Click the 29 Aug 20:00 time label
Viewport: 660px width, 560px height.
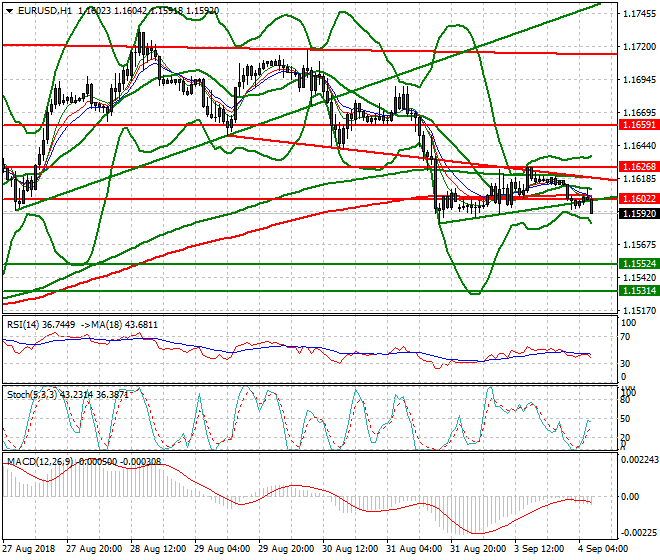[x=286, y=549]
